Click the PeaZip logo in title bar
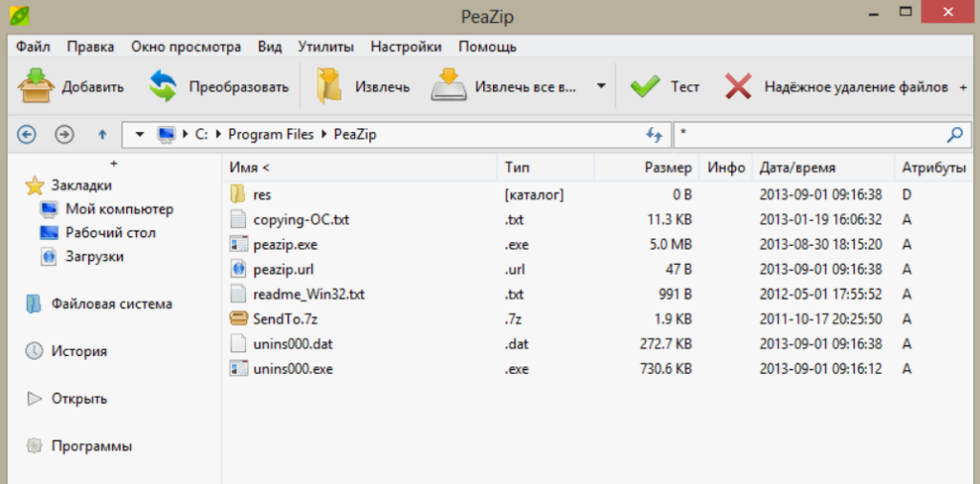This screenshot has height=484, width=980. [20, 15]
